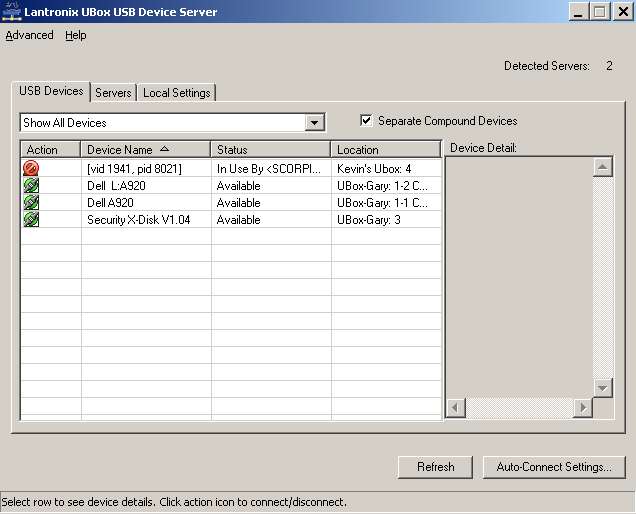Switch to the Servers tab
The image size is (636, 514).
pos(113,93)
